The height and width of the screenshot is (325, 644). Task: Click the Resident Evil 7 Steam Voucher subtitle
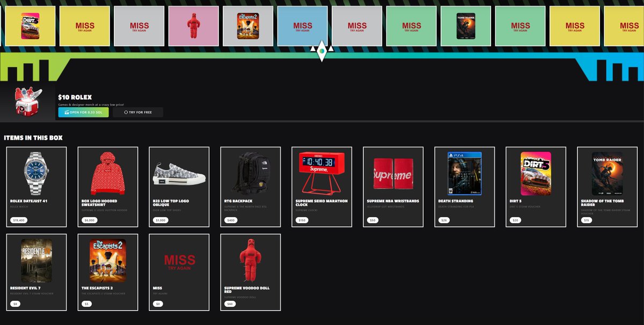(x=32, y=293)
